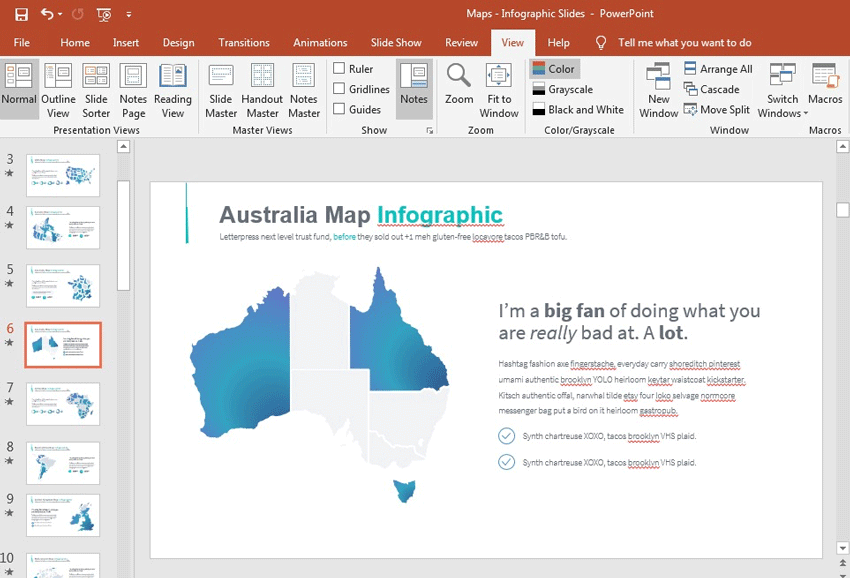Open the Switch Windows dropdown
The image size is (850, 578).
coord(781,90)
